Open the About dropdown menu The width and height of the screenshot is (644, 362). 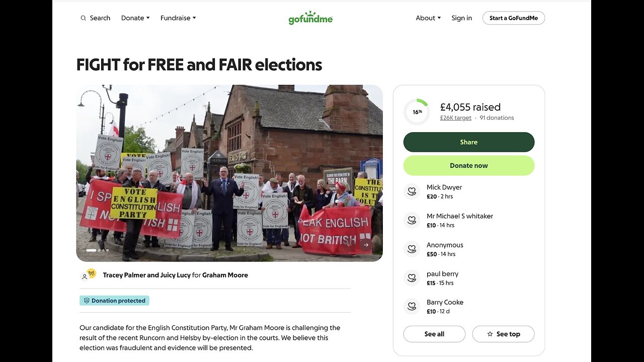[428, 18]
